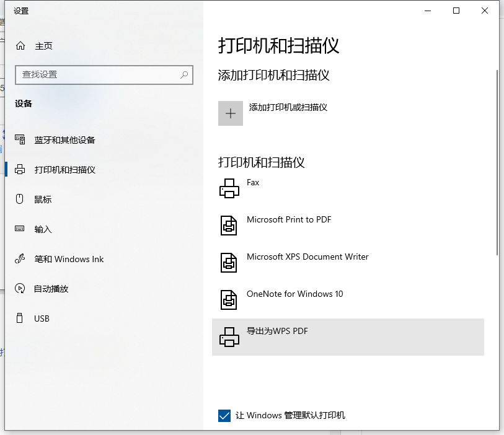
Task: Click the magnifier icon in the search box
Action: pyautogui.click(x=184, y=74)
